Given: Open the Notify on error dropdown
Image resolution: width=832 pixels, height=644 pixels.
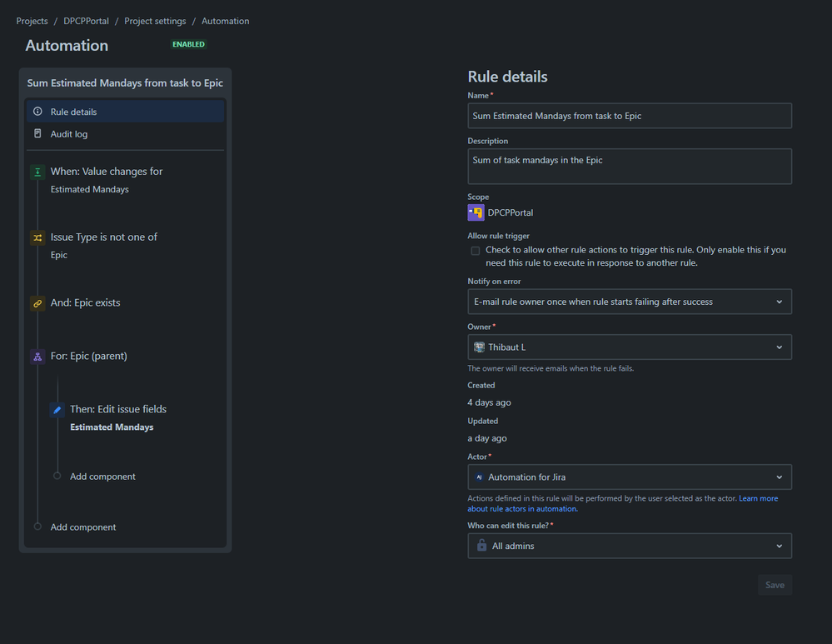Looking at the screenshot, I should click(630, 302).
